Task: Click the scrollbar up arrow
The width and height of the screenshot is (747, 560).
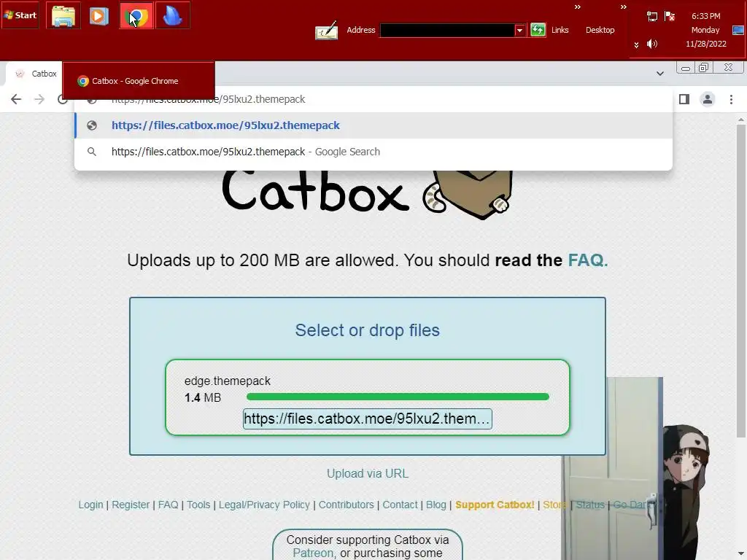Action: (x=741, y=119)
